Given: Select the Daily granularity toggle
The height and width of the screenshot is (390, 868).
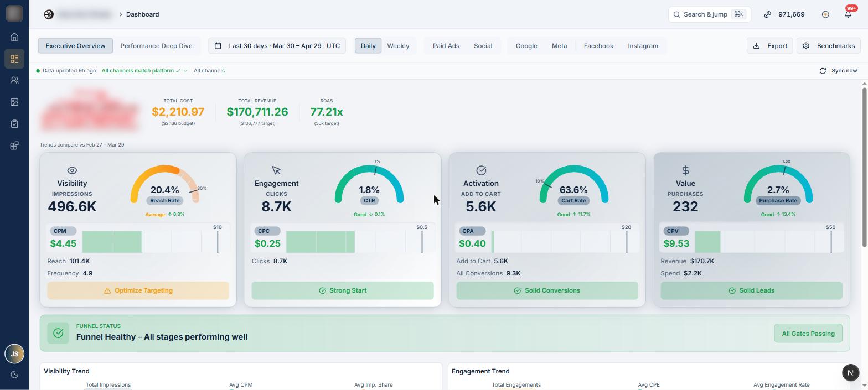Looking at the screenshot, I should click(368, 46).
